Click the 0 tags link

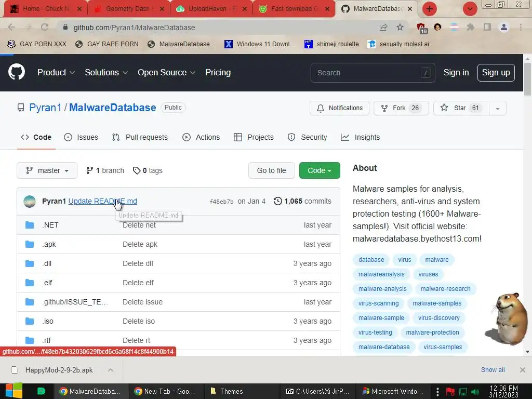(x=148, y=170)
